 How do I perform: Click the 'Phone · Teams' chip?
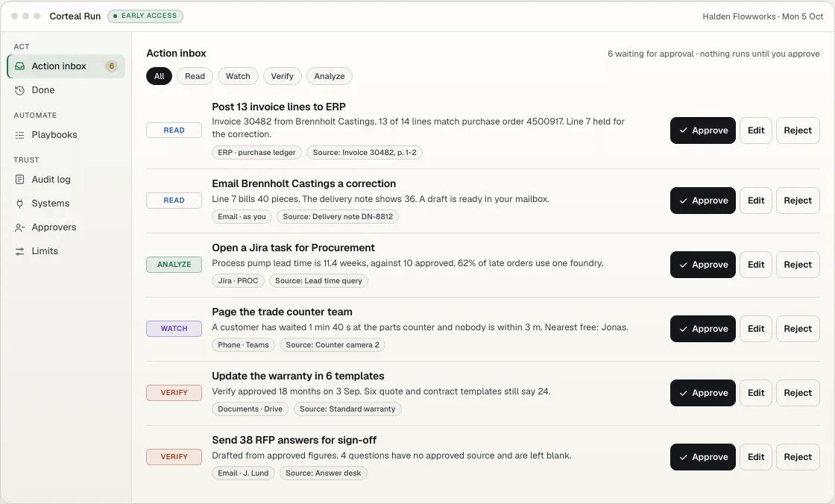click(243, 344)
